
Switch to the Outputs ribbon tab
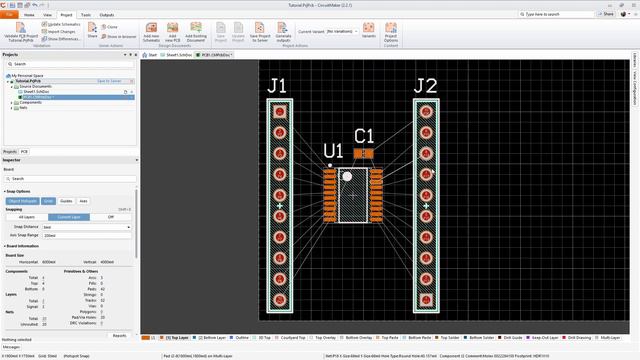tap(107, 15)
